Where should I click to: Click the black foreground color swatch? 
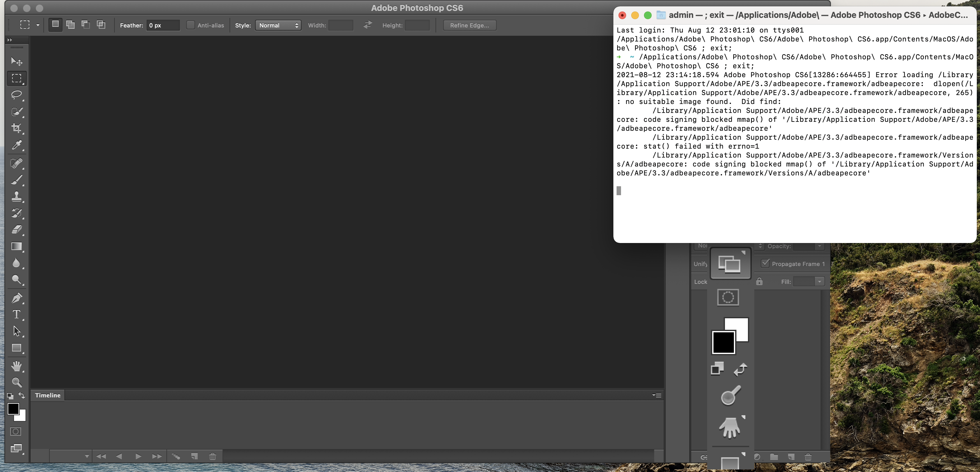click(x=13, y=409)
